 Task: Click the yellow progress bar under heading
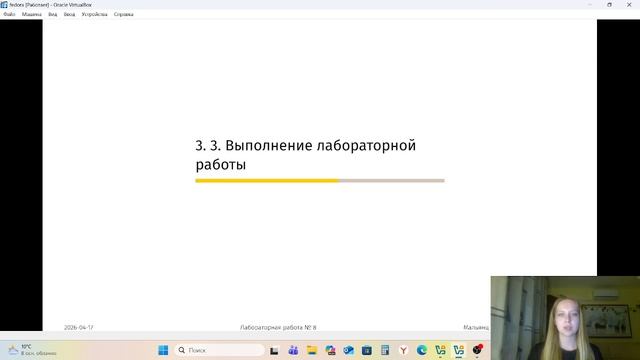pos(267,180)
